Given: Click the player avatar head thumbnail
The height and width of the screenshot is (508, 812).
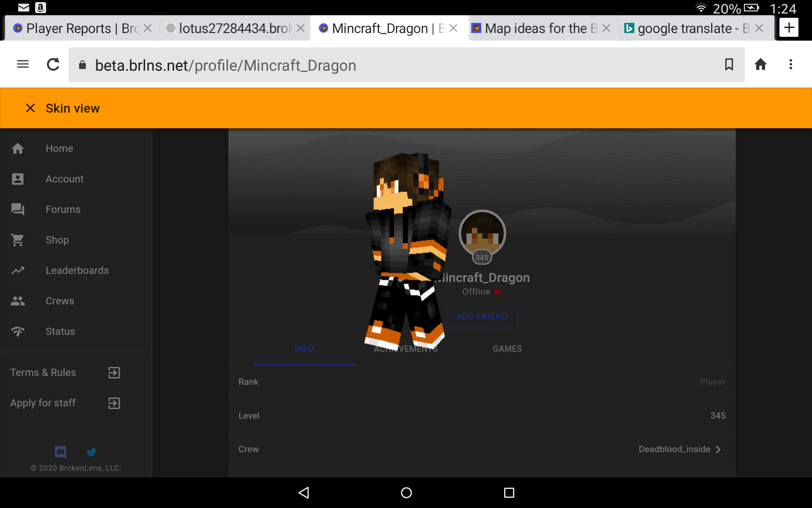Looking at the screenshot, I should [x=482, y=233].
